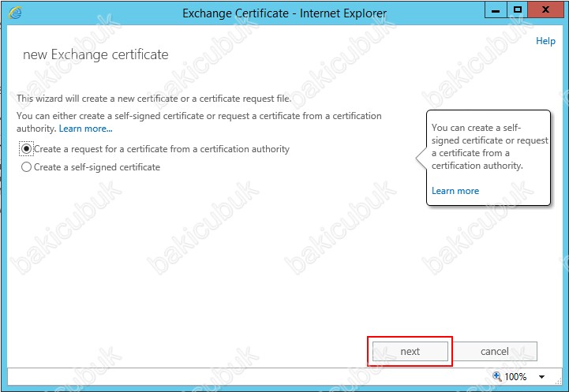The width and height of the screenshot is (569, 392).
Task: Click the 'new Exchange certificate' heading
Action: 95,54
